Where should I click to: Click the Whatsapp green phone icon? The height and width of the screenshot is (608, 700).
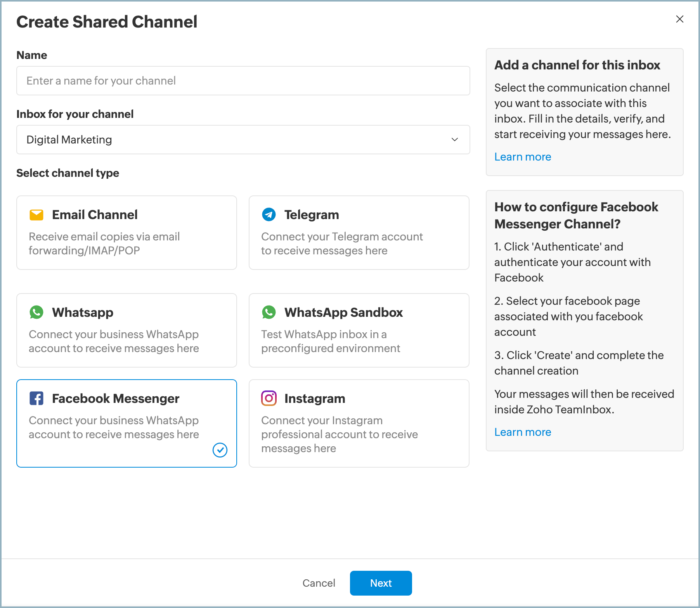pyautogui.click(x=36, y=312)
